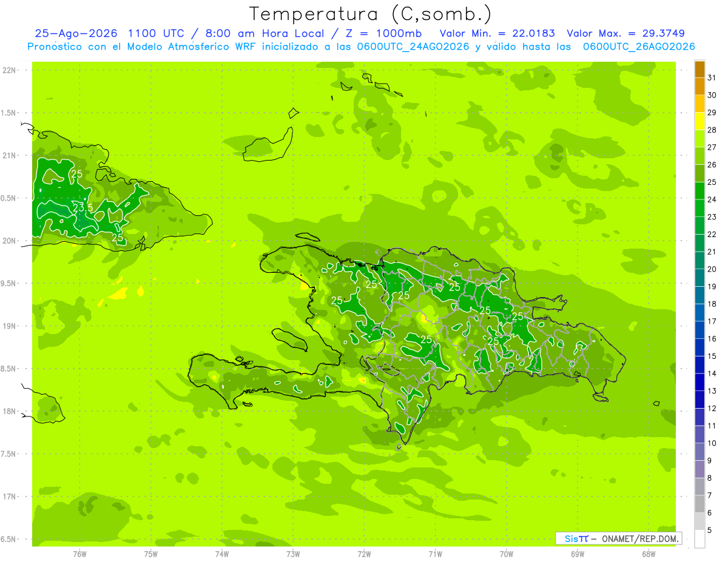This screenshot has width=728, height=562.
Task: Click the color scale value '26'
Action: (712, 165)
